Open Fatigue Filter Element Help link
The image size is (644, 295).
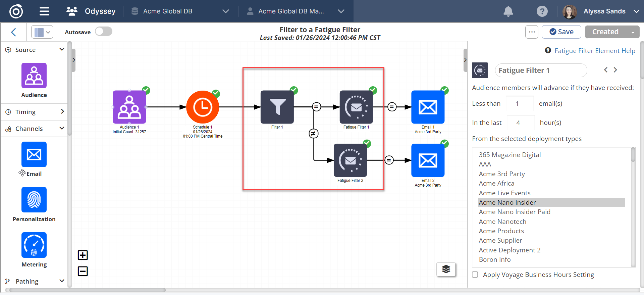pos(594,51)
